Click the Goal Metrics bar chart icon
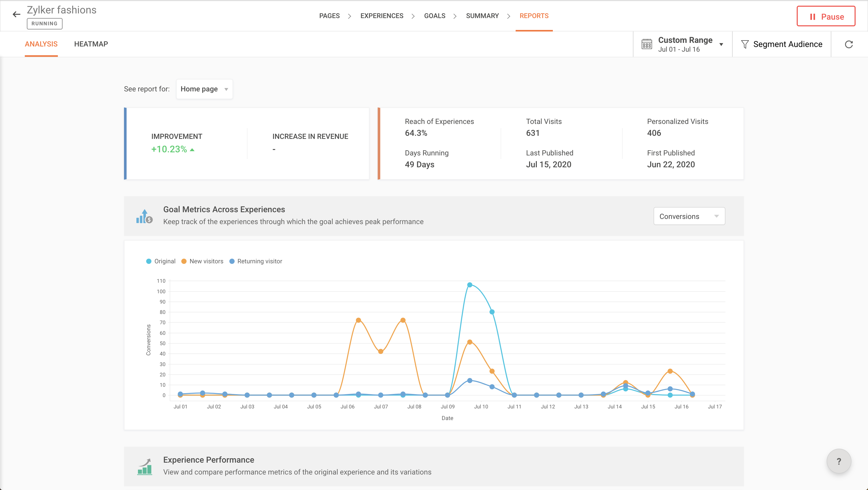868x490 pixels. pos(144,216)
